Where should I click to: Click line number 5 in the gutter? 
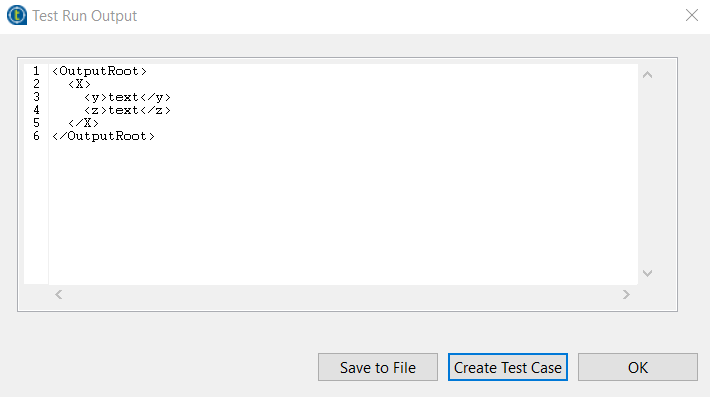point(36,123)
